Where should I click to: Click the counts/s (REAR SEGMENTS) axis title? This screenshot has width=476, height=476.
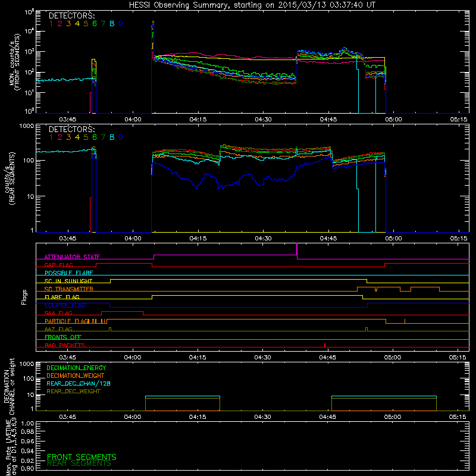click(10, 178)
